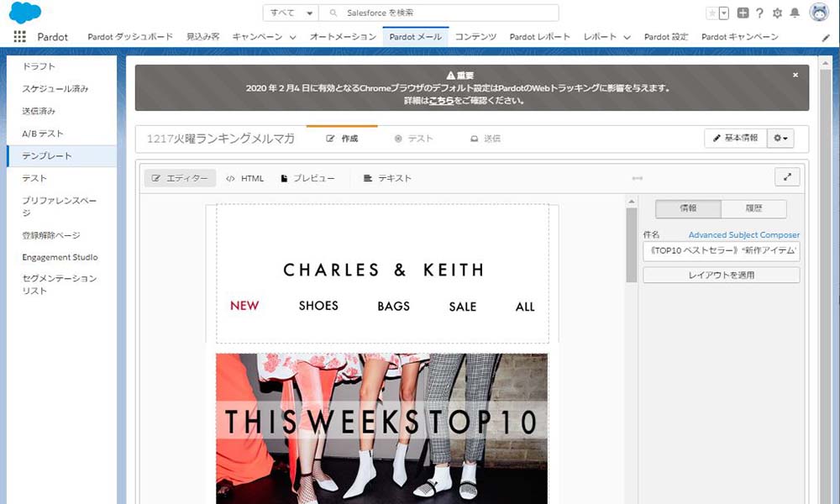Screen dimensions: 840x504
Task: Click the 1217火曜ランキングメルマガ title
Action: pyautogui.click(x=221, y=139)
